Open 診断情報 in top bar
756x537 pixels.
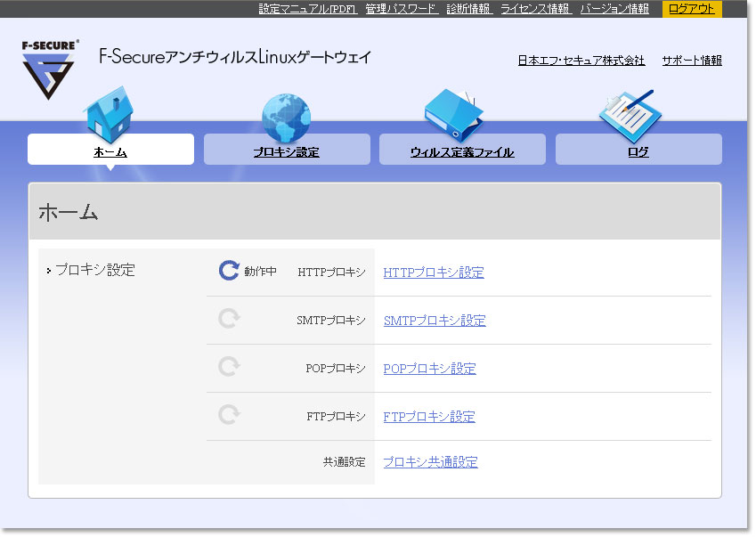point(469,9)
